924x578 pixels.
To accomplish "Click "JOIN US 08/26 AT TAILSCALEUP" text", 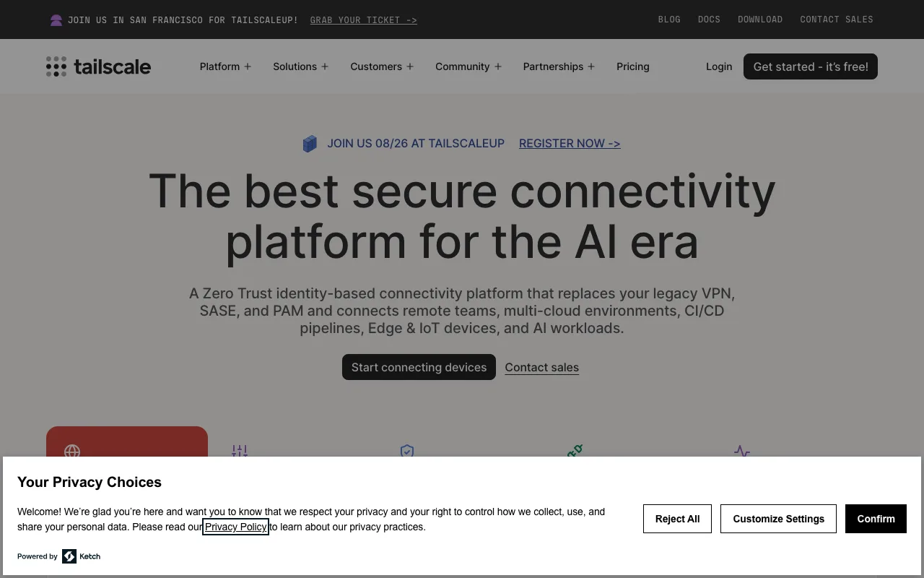I will coord(416,143).
